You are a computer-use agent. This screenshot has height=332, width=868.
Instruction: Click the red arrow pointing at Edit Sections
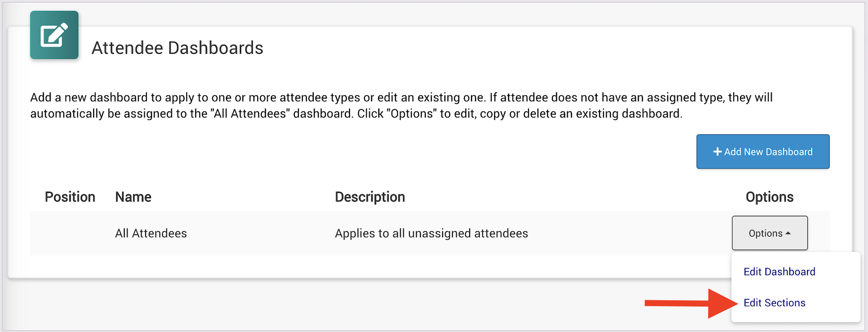(x=691, y=303)
